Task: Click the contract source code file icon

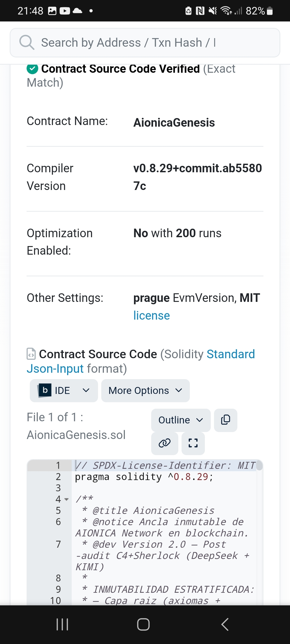Action: pos(31,354)
